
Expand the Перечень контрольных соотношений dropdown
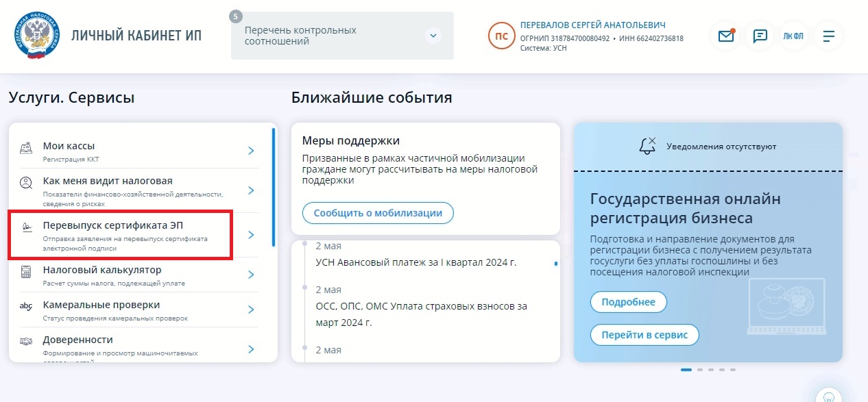pos(433,36)
